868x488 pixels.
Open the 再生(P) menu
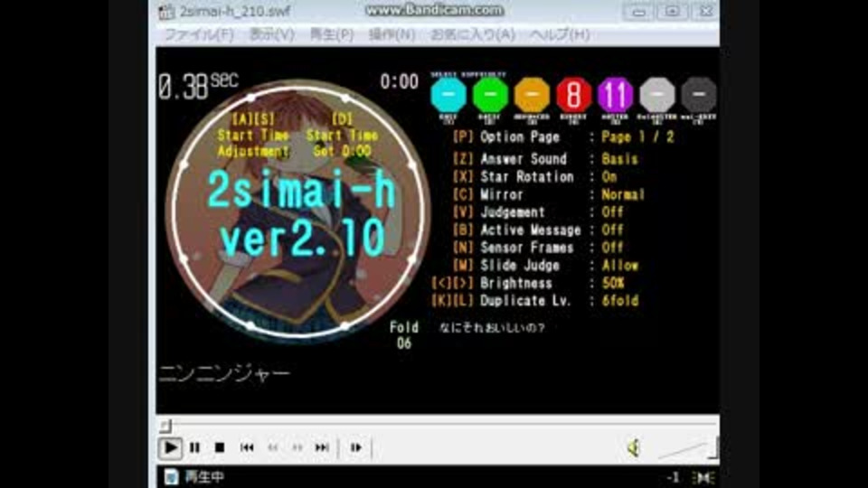pyautogui.click(x=331, y=35)
